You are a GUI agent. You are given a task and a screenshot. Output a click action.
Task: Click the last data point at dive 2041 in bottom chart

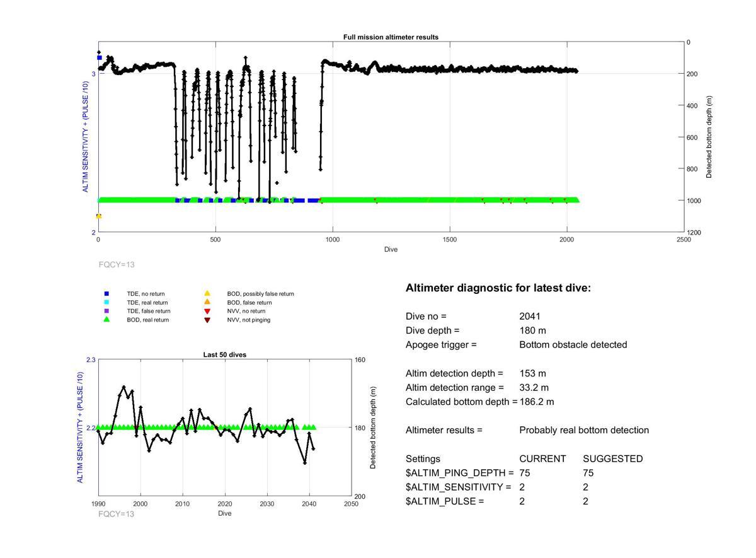313,449
